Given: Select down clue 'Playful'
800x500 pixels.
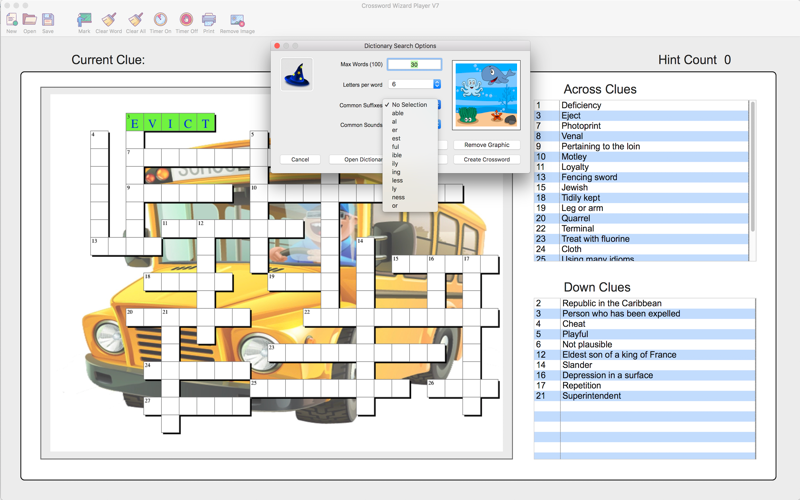Looking at the screenshot, I should [644, 334].
